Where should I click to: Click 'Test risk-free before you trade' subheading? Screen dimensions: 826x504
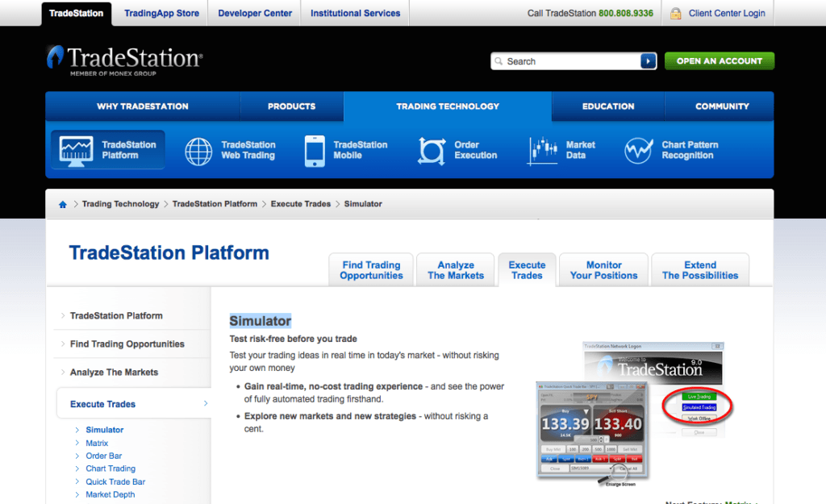tap(293, 339)
